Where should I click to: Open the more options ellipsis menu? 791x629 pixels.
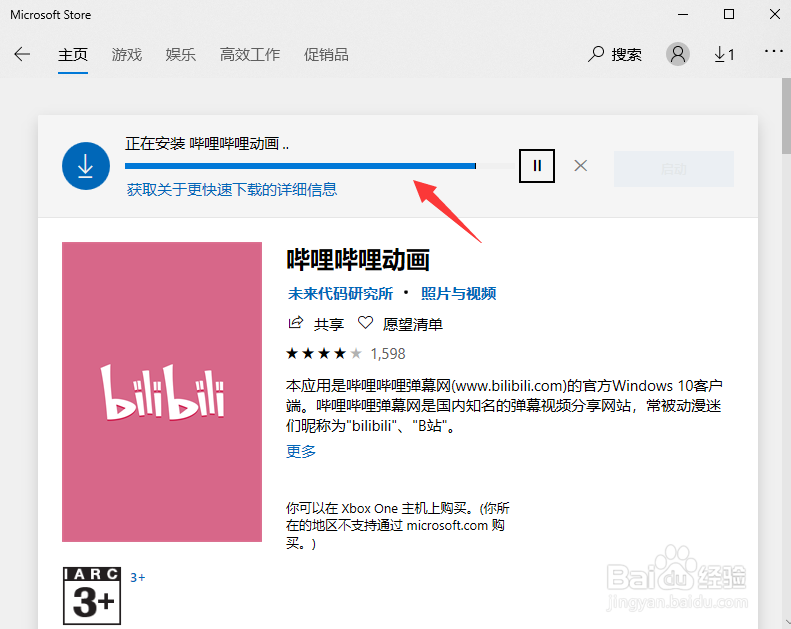773,51
